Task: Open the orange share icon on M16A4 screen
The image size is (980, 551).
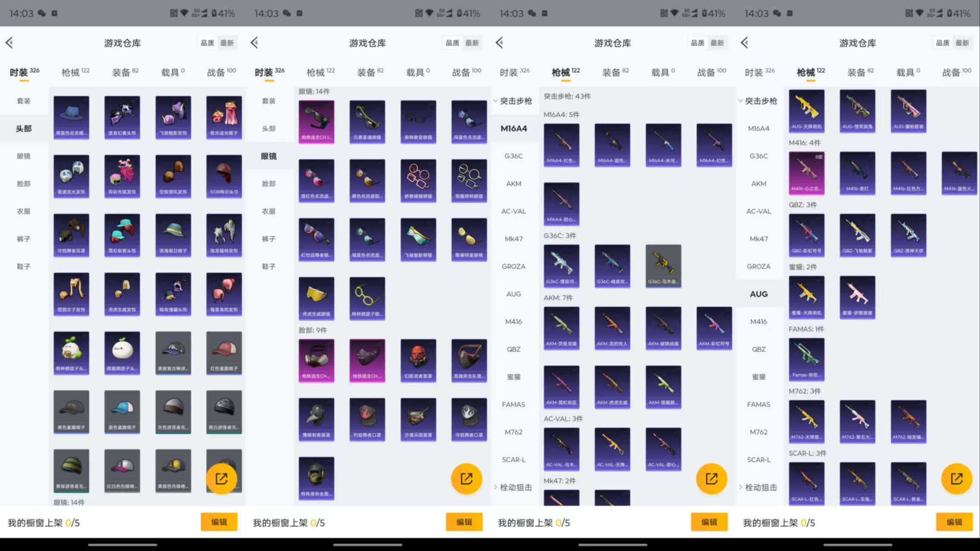Action: point(712,479)
